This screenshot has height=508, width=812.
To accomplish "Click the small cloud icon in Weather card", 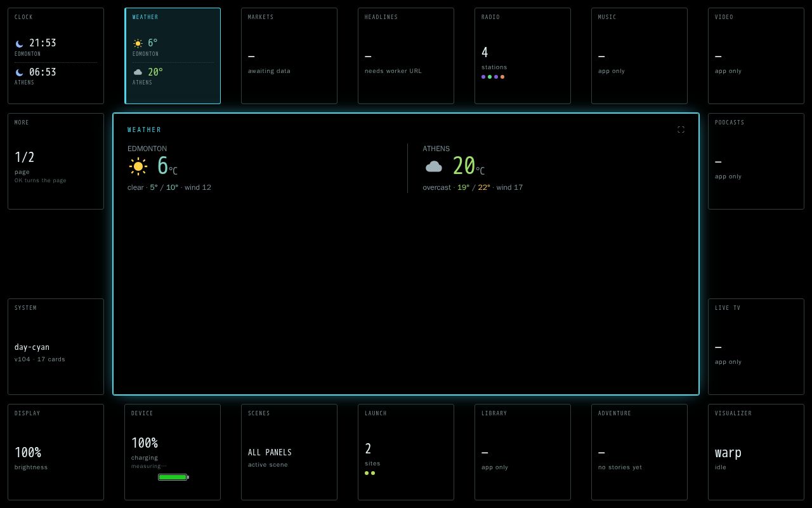I will click(138, 72).
